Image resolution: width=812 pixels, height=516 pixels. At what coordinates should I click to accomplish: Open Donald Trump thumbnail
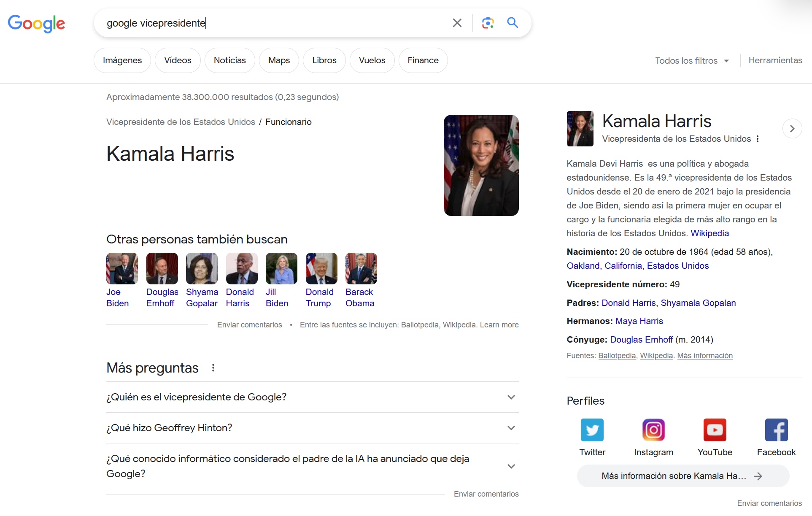(x=321, y=268)
